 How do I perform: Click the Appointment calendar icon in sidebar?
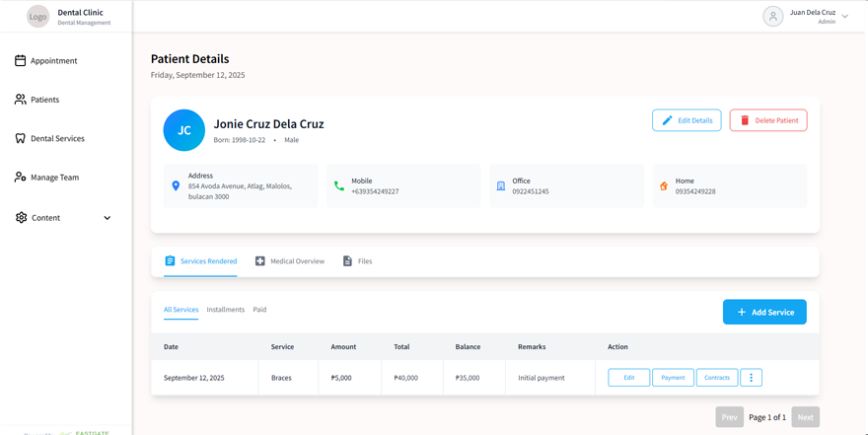point(20,61)
